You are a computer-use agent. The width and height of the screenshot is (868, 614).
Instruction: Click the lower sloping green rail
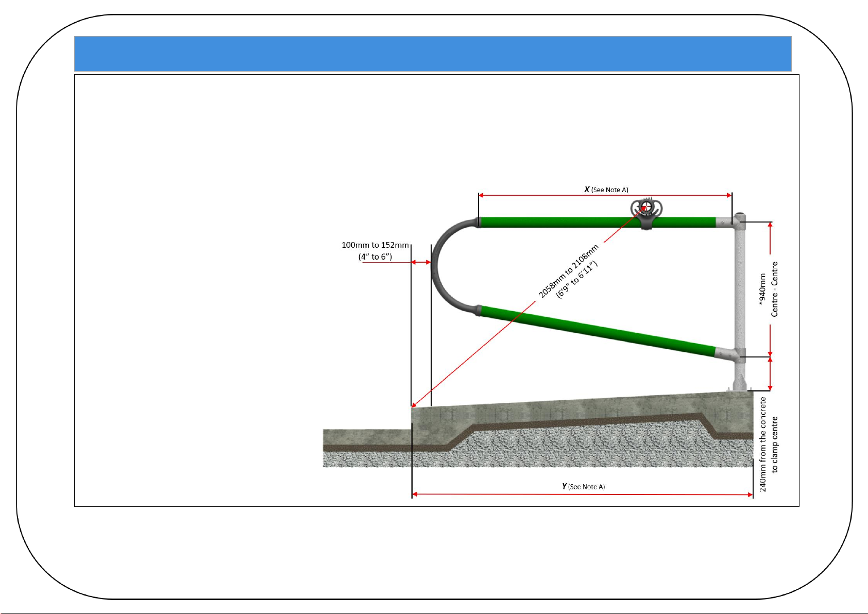[x=598, y=332]
